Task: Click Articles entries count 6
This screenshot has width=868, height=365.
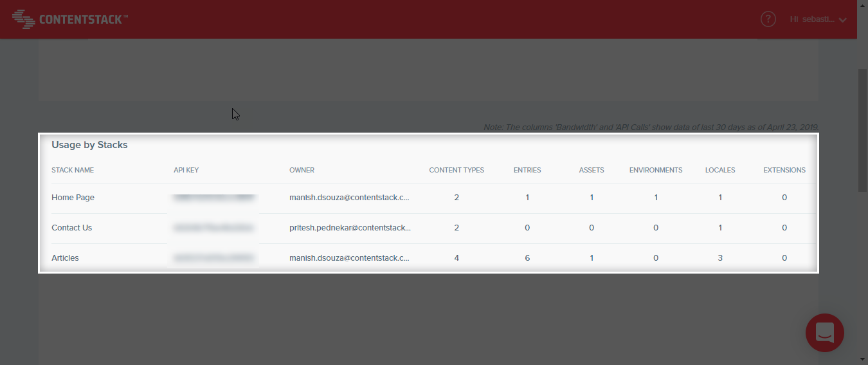Action: tap(527, 258)
